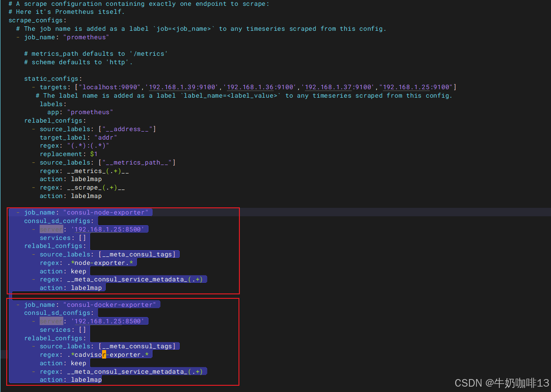Click server address '192.168.1.25:8500' in the consul-docker-exporter job
The image size is (551, 392).
pyautogui.click(x=107, y=321)
